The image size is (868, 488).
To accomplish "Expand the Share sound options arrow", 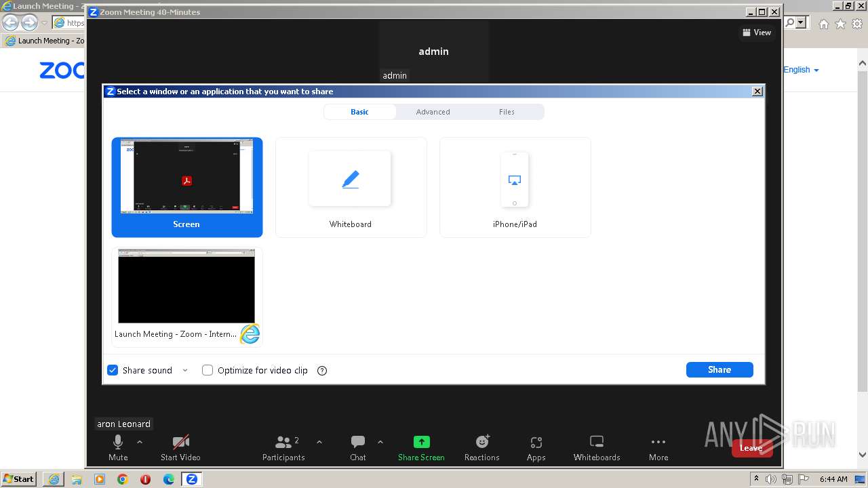I will click(185, 370).
